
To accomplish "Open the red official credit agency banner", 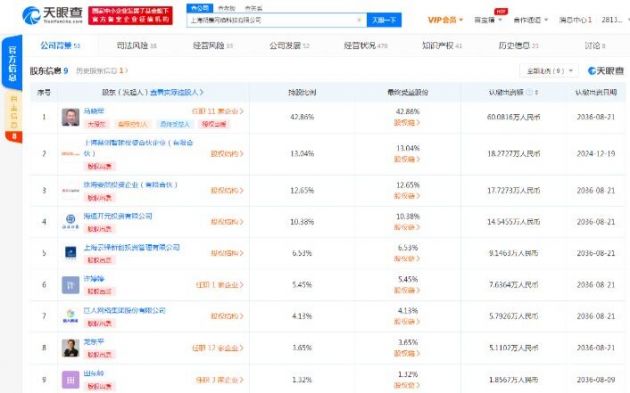I will [130, 15].
